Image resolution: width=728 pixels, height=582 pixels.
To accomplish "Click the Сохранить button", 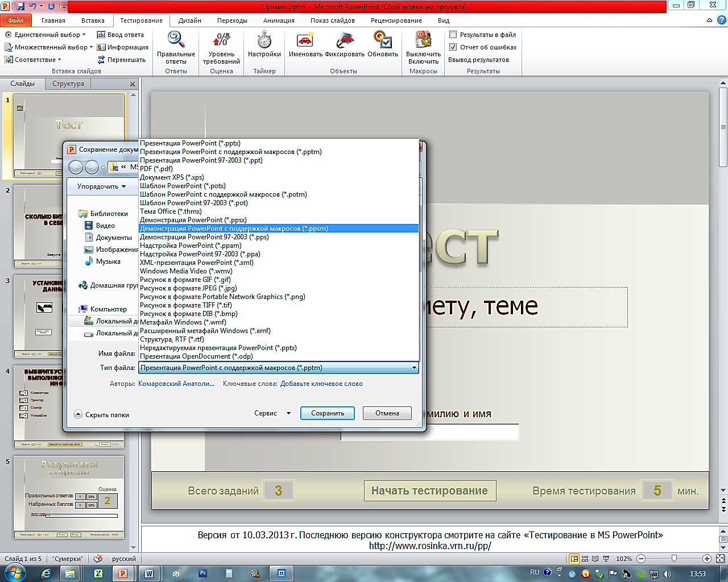I will tap(328, 413).
